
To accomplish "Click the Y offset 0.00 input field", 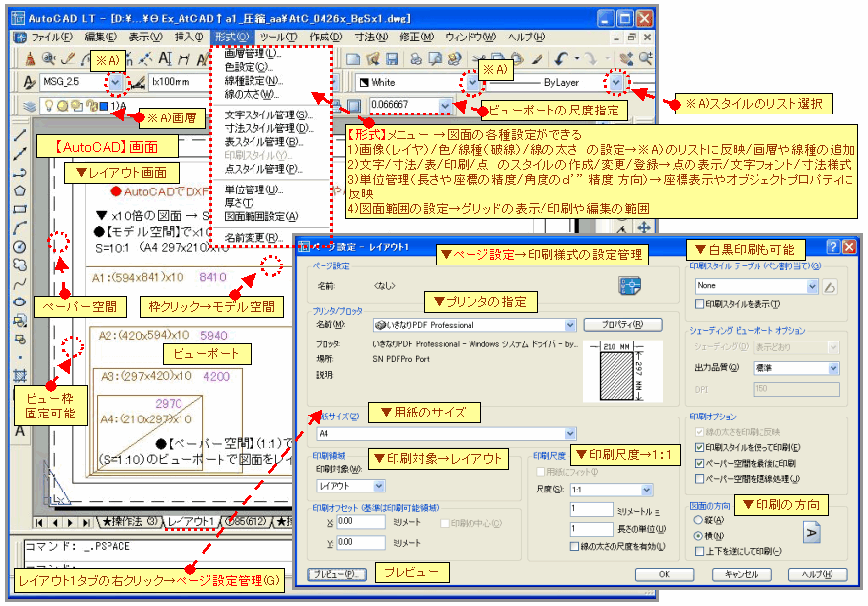I will click(360, 542).
